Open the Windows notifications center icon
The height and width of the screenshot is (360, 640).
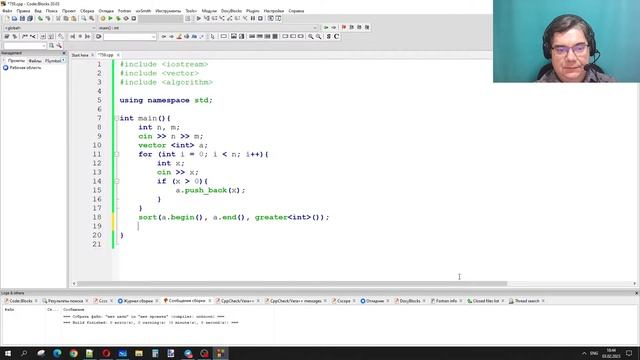pyautogui.click(x=629, y=353)
